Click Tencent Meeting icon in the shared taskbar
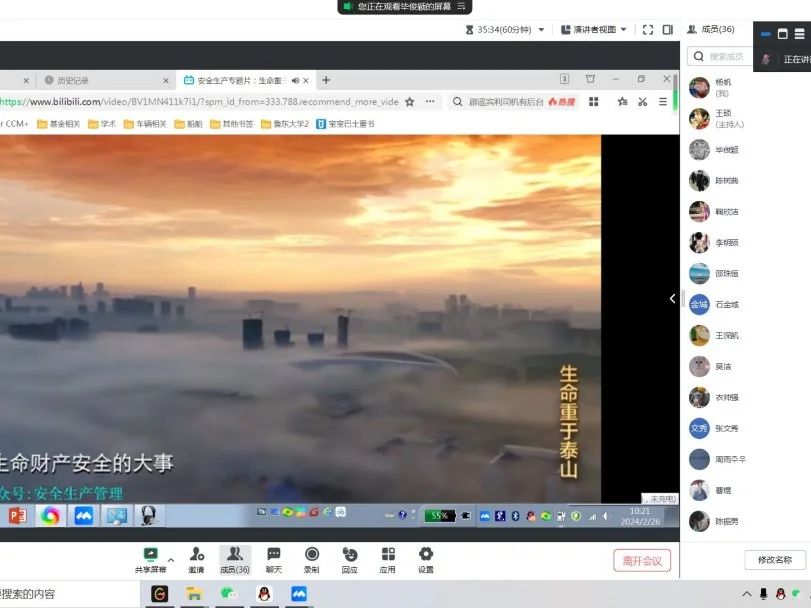The image size is (811, 608). coord(84,515)
